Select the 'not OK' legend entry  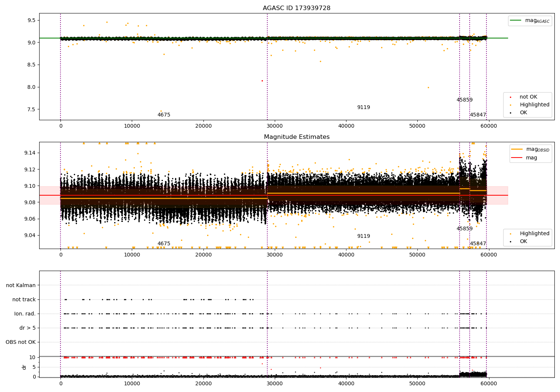pos(528,97)
